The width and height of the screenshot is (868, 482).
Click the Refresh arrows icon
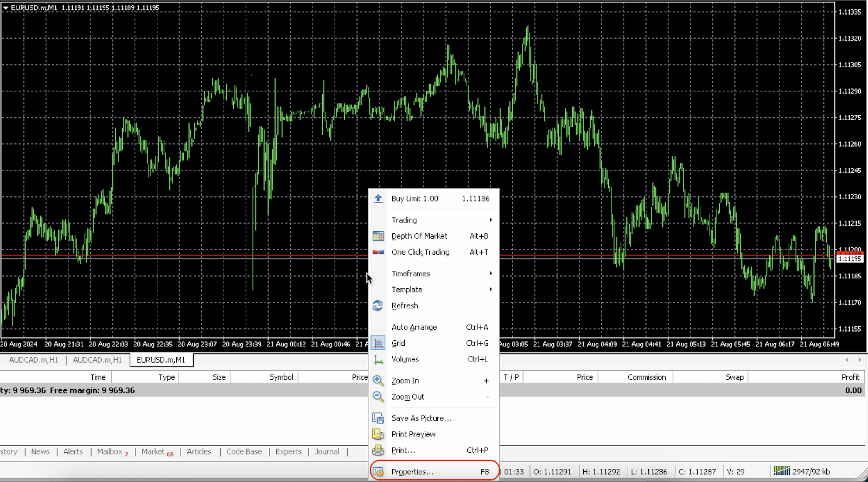pyautogui.click(x=378, y=306)
